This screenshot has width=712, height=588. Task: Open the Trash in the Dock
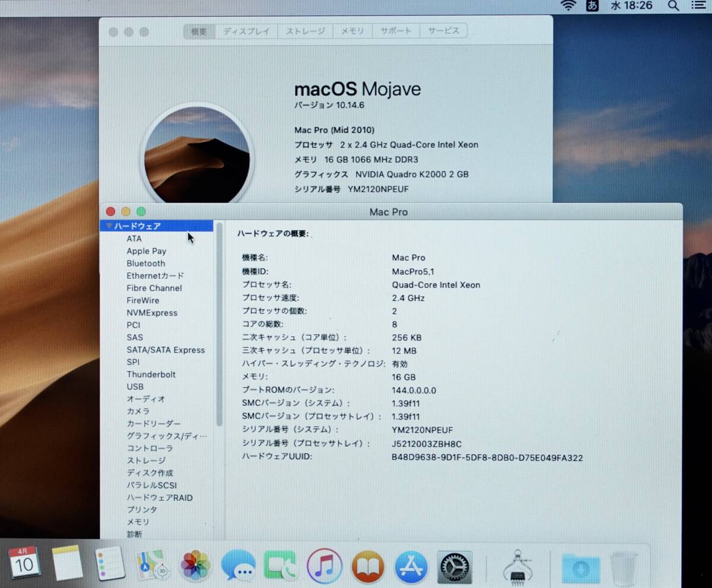click(x=624, y=568)
